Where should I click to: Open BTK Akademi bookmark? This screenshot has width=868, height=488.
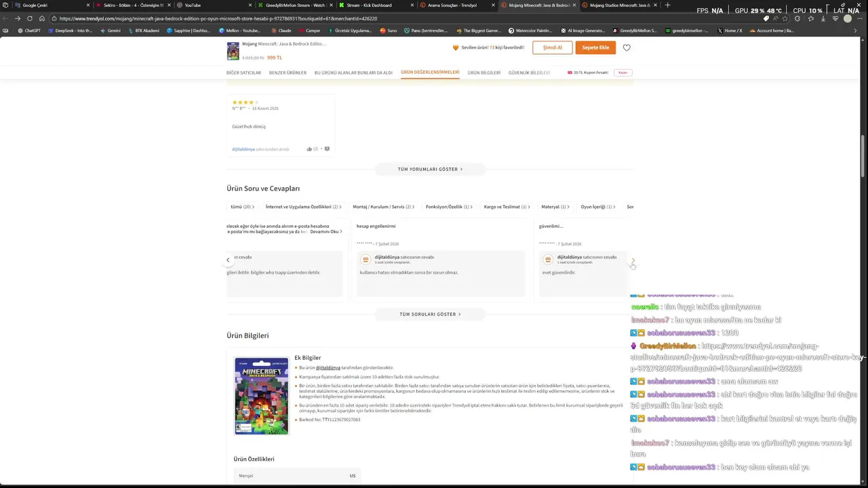pos(143,30)
